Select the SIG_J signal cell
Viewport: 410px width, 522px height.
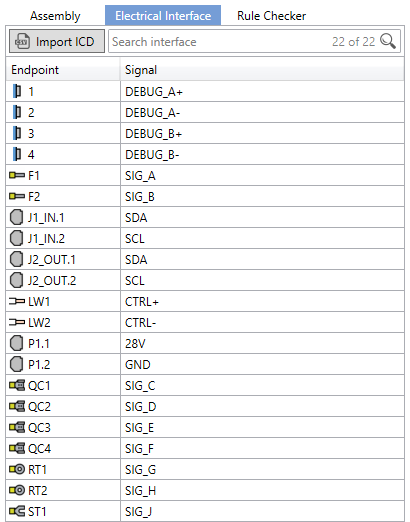click(262, 511)
